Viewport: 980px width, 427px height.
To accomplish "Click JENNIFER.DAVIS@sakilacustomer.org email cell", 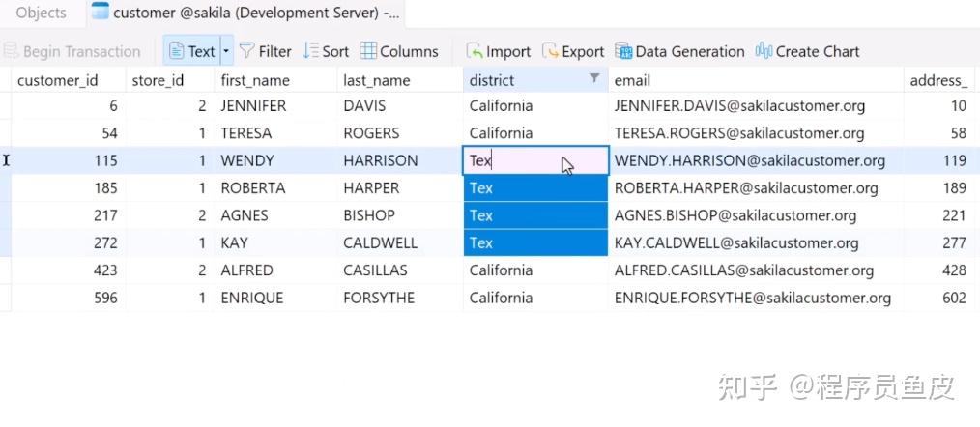I will pos(756,105).
